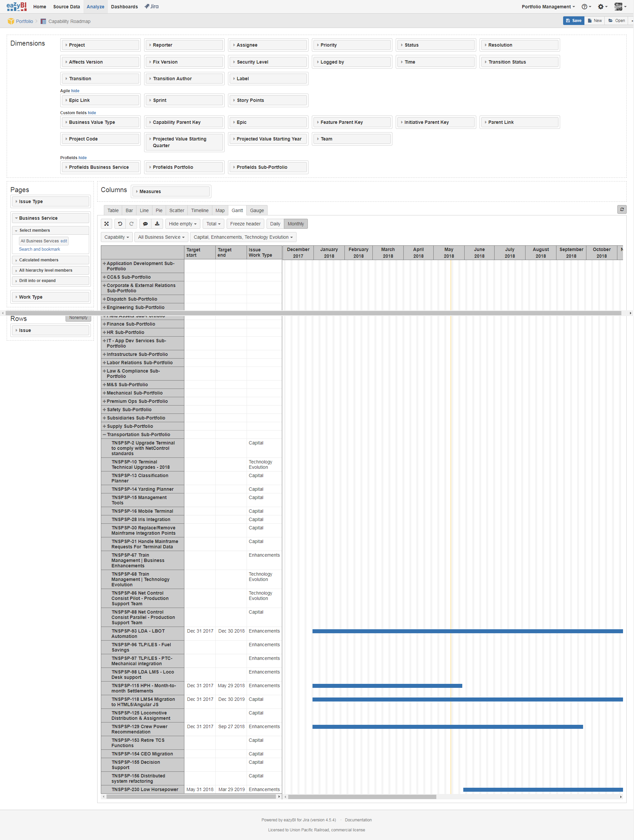Image resolution: width=634 pixels, height=840 pixels.
Task: Toggle Nonempty filter on Rows
Action: [x=78, y=318]
